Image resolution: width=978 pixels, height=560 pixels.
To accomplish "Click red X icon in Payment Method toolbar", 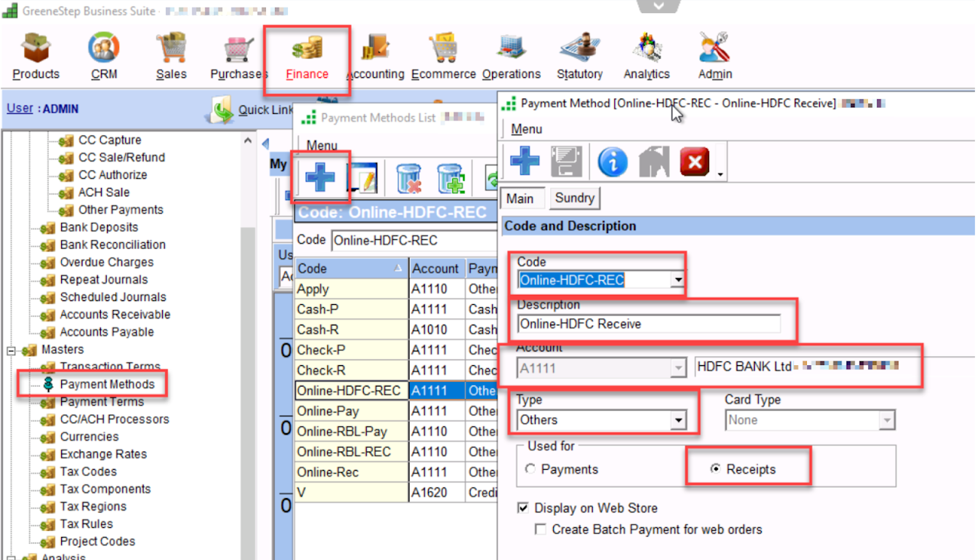I will [694, 161].
